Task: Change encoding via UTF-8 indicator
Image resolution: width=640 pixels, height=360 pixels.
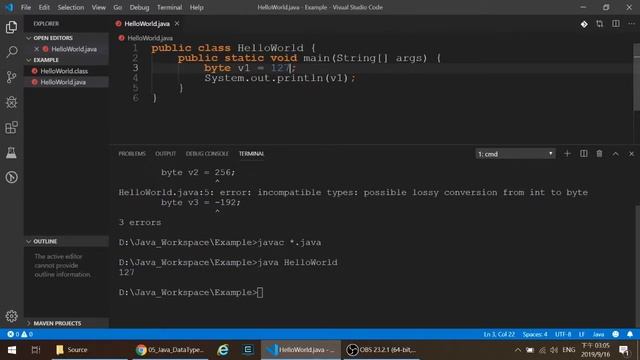Action: [x=563, y=334]
